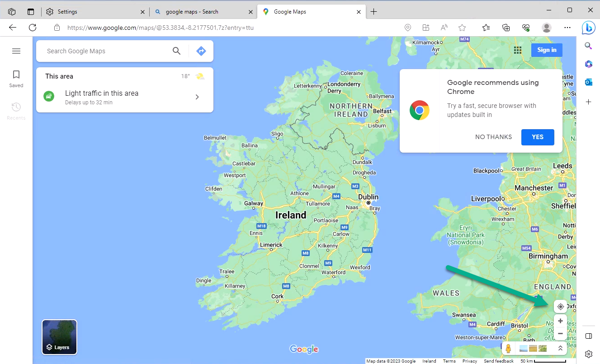
Task: Open sidebar settings gear
Action: pos(588,354)
